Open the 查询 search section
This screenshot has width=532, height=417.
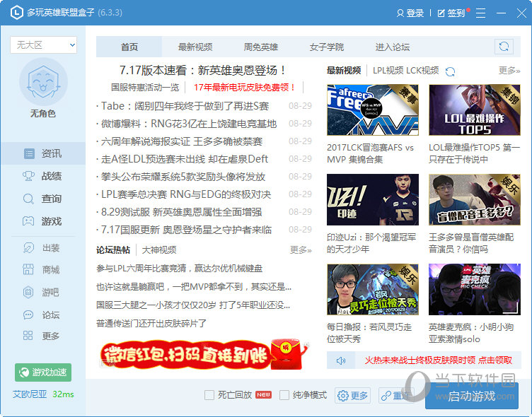[42, 199]
